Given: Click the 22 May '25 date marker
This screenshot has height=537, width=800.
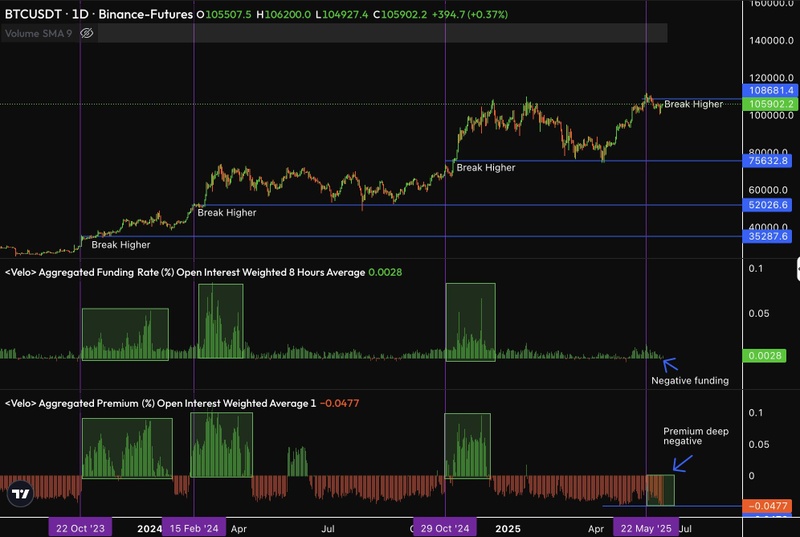Looking at the screenshot, I should pyautogui.click(x=646, y=528).
